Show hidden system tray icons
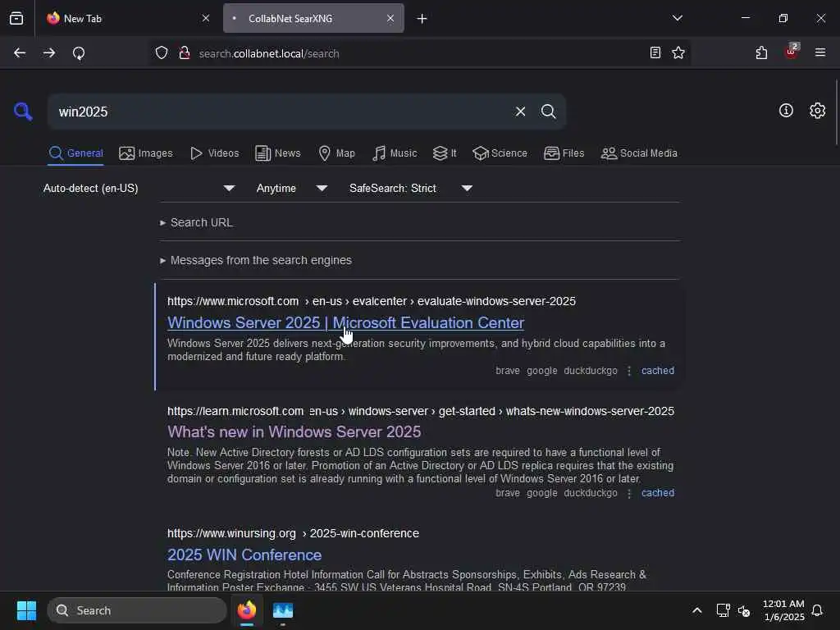The width and height of the screenshot is (840, 630). tap(697, 610)
